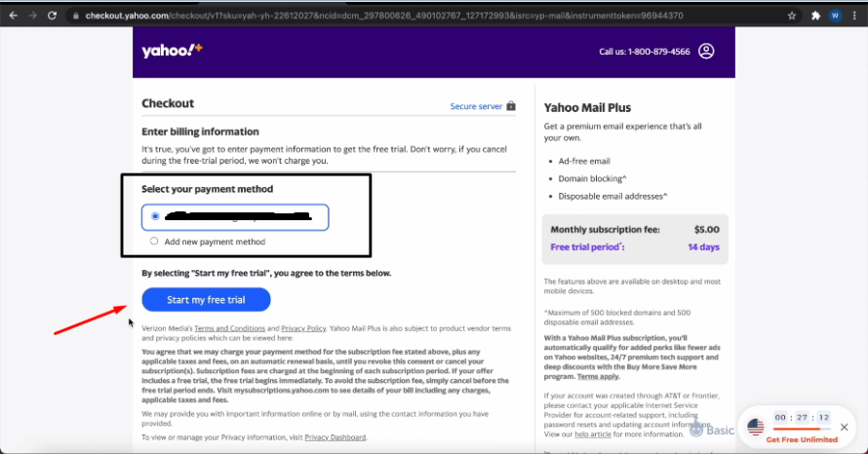Click the 14 days trial value
Screen dimensions: 868x454
pyautogui.click(x=703, y=247)
